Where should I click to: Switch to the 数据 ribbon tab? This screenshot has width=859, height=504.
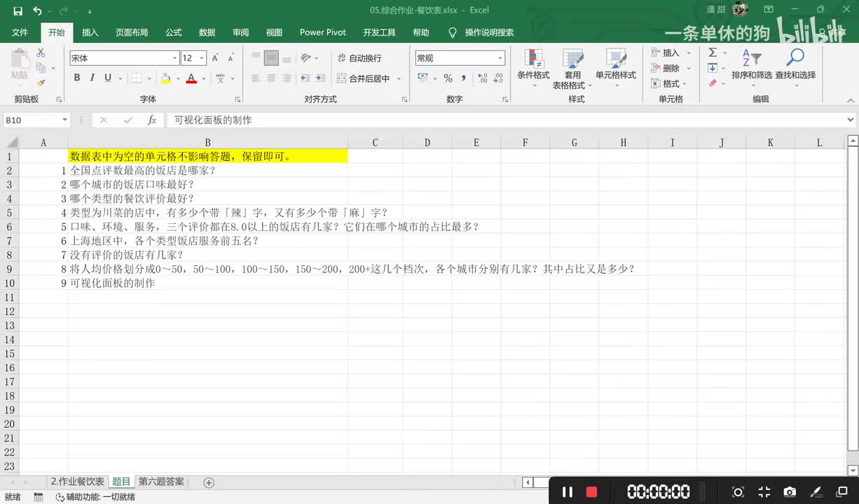[x=207, y=32]
